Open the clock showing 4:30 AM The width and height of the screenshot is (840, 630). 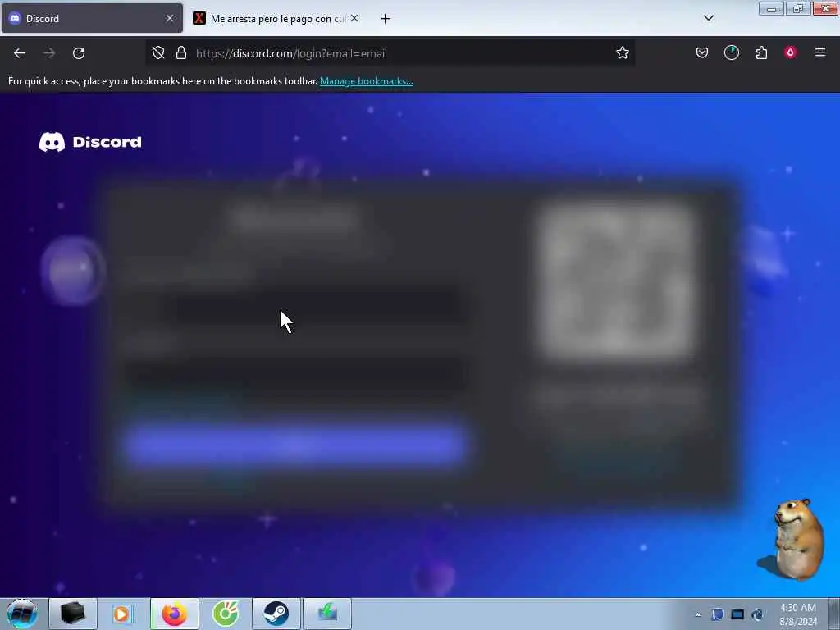pyautogui.click(x=798, y=614)
